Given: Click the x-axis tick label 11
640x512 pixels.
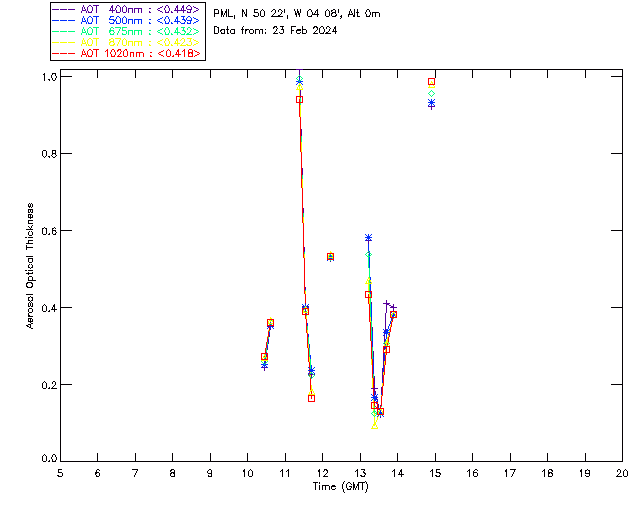Looking at the screenshot, I should pyautogui.click(x=285, y=473).
